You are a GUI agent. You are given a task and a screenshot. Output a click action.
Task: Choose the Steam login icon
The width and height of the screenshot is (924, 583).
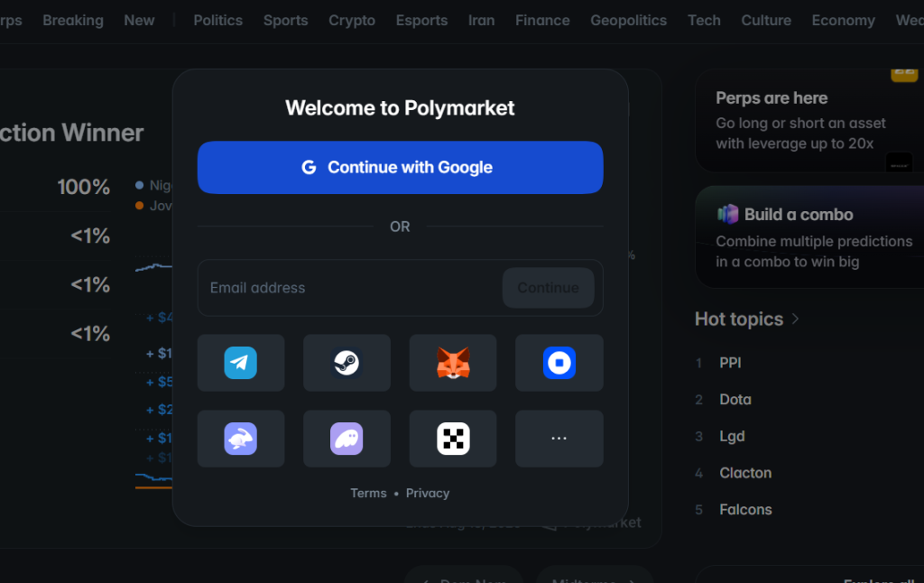346,363
